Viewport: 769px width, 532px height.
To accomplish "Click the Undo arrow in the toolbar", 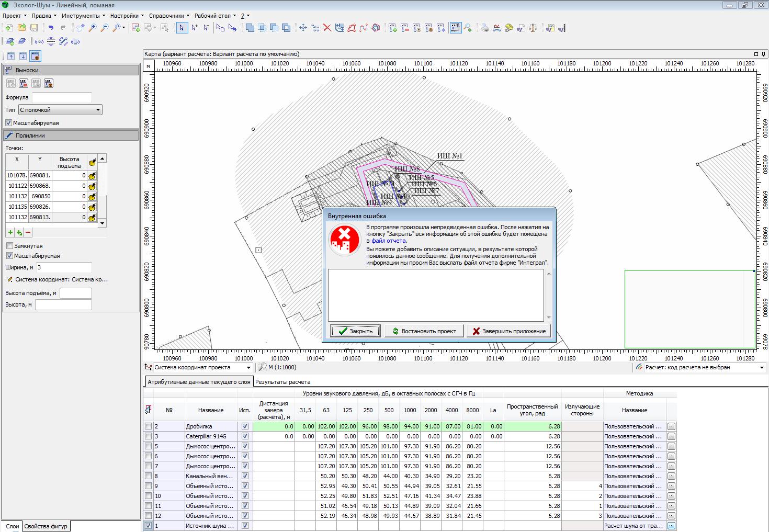I will (51, 28).
